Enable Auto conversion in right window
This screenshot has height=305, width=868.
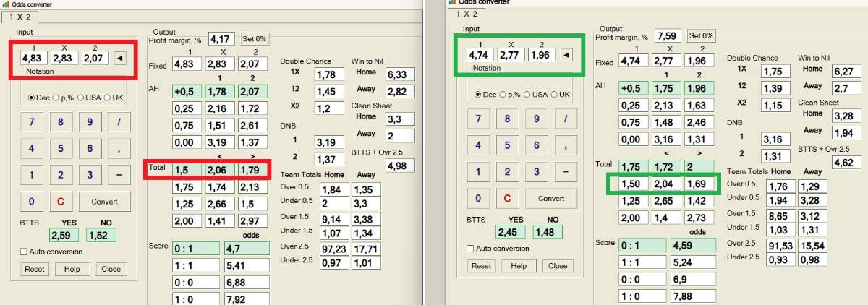(x=497, y=249)
